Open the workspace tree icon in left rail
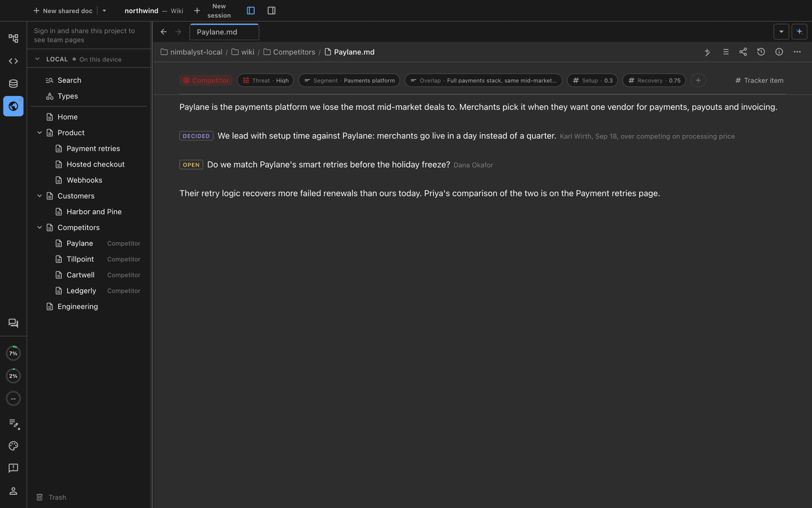Image resolution: width=812 pixels, height=508 pixels. point(13,38)
